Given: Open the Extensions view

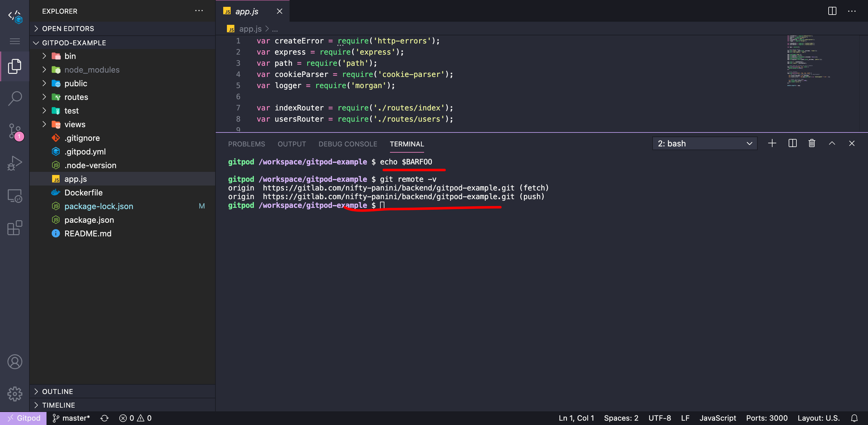Looking at the screenshot, I should coord(15,228).
